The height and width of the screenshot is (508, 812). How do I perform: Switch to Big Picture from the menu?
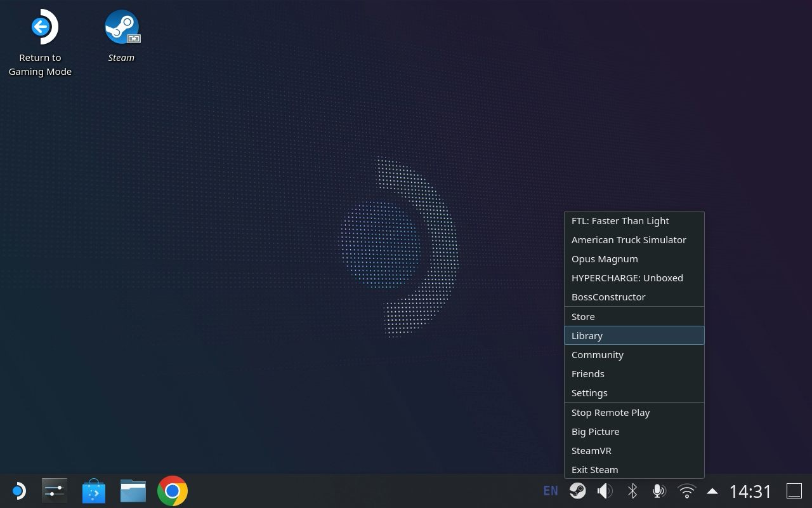[x=634, y=432]
